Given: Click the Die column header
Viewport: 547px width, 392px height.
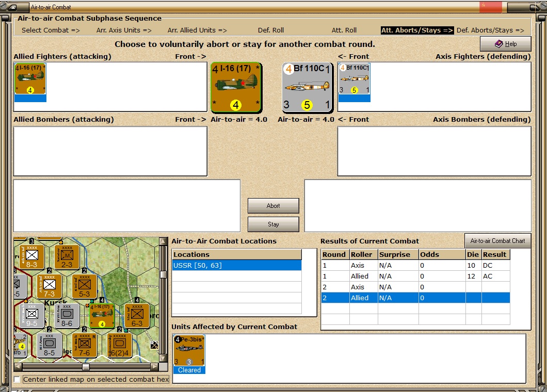Looking at the screenshot, I should tap(473, 255).
